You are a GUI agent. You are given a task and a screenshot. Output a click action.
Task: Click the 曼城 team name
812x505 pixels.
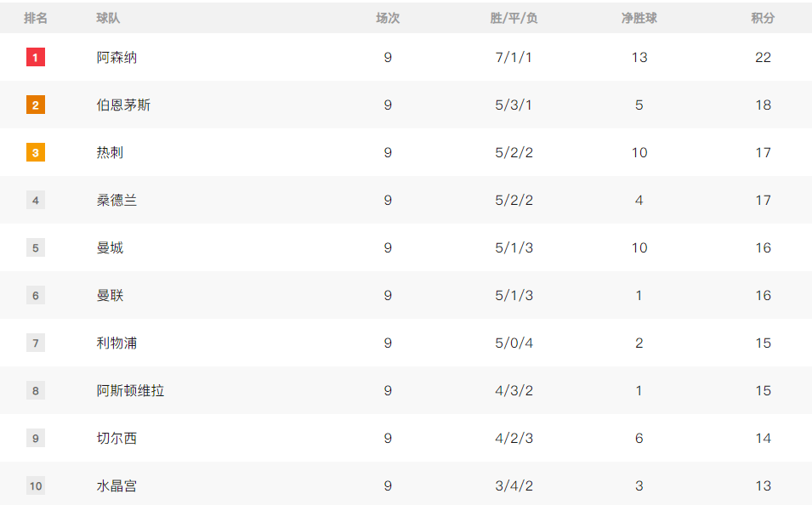(x=110, y=248)
